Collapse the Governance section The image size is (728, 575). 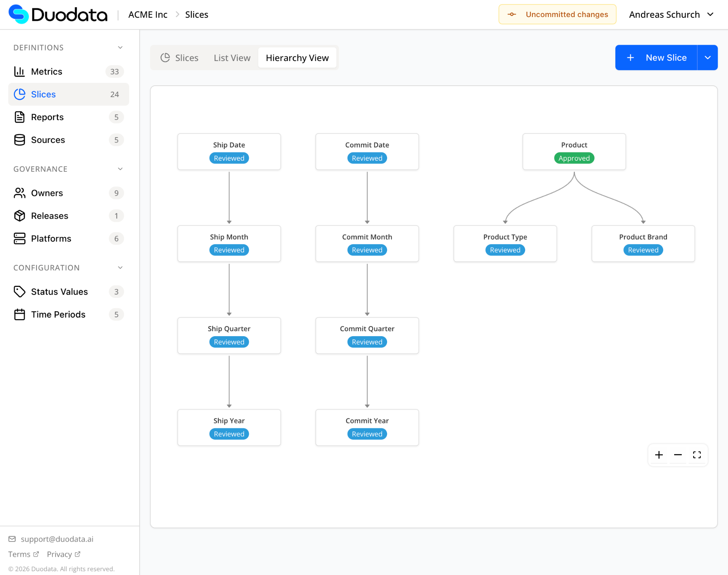(120, 169)
